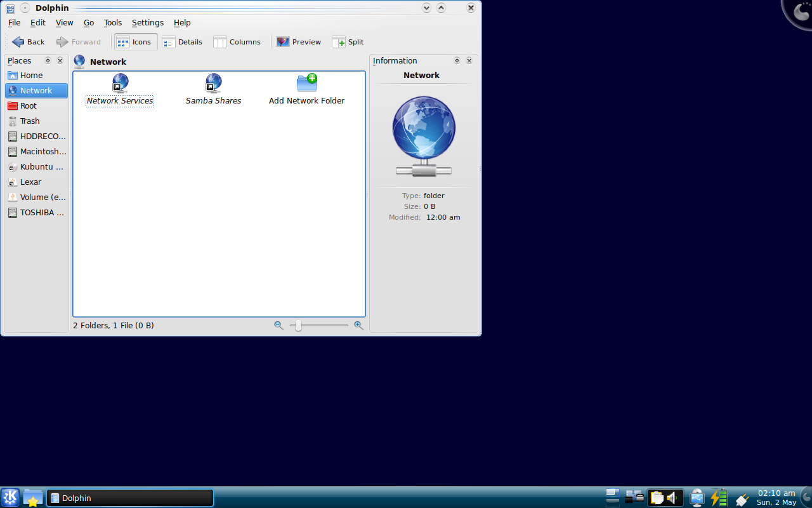812x508 pixels.
Task: Toggle the Preview option
Action: [x=299, y=42]
